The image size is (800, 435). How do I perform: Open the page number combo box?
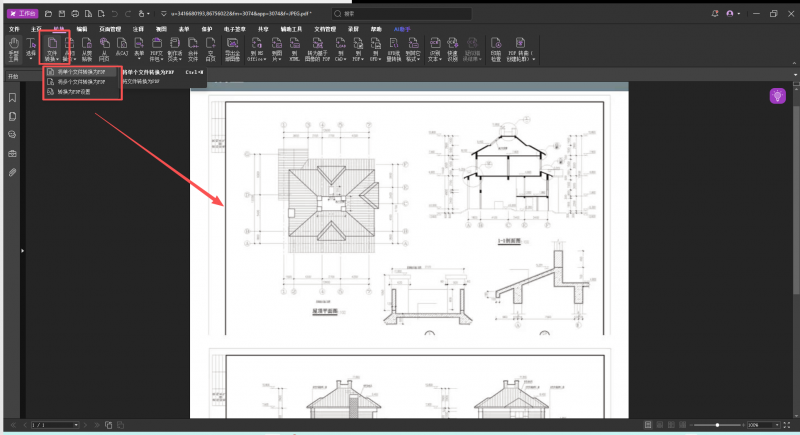[55, 425]
